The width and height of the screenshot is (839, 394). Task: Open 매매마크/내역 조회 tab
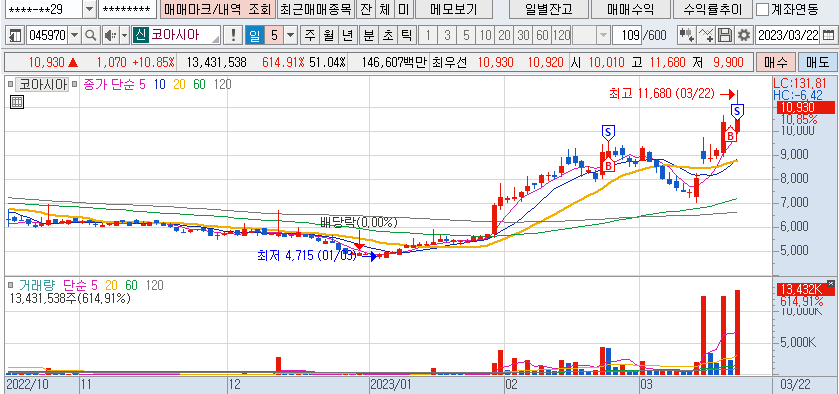click(218, 9)
